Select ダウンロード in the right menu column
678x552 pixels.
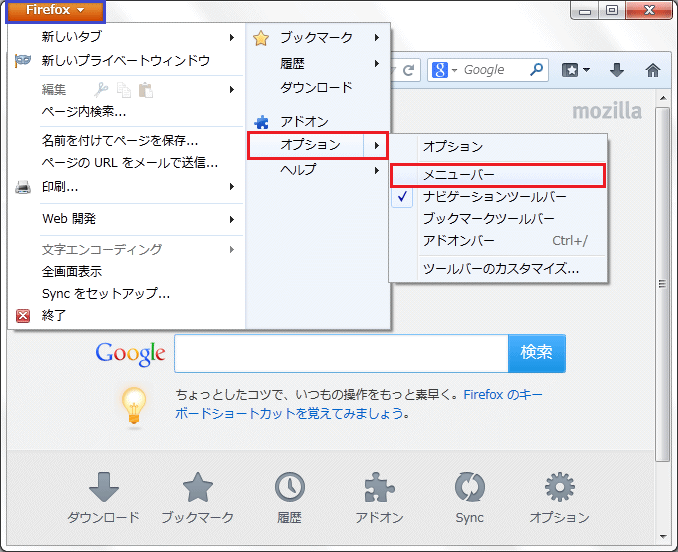pyautogui.click(x=318, y=88)
